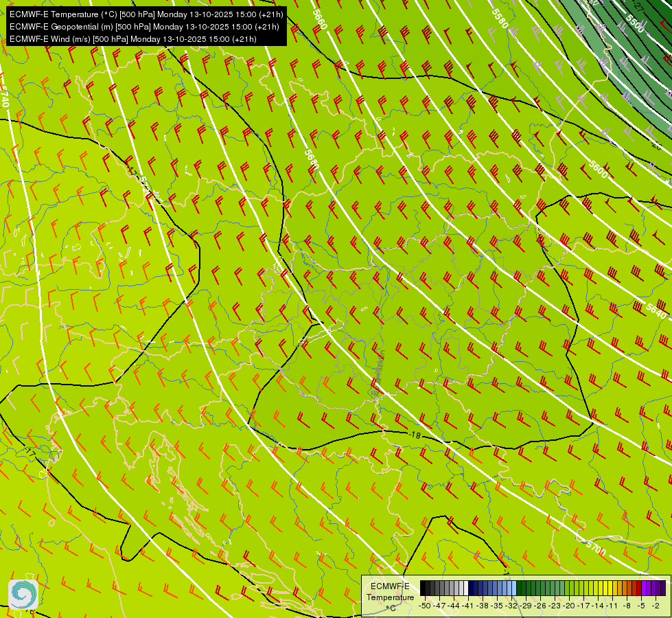Click the 5500 geopotential contour label
The image size is (672, 618).
tap(635, 23)
